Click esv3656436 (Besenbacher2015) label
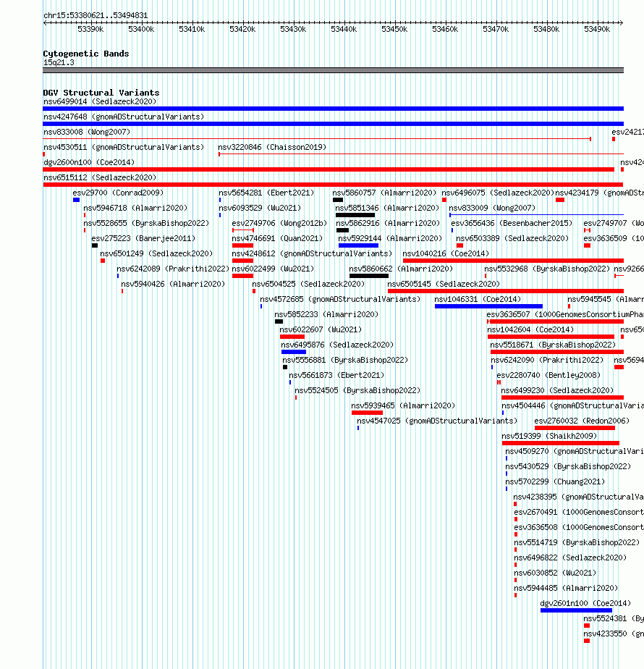Viewport: 644px width, 669px height. tap(512, 223)
